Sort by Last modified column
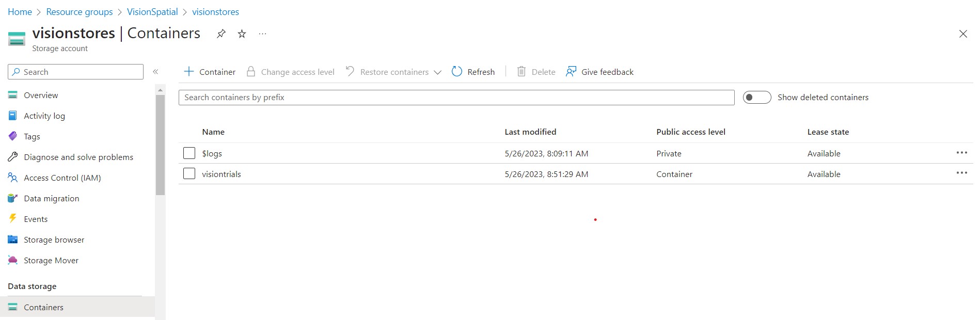 point(530,132)
